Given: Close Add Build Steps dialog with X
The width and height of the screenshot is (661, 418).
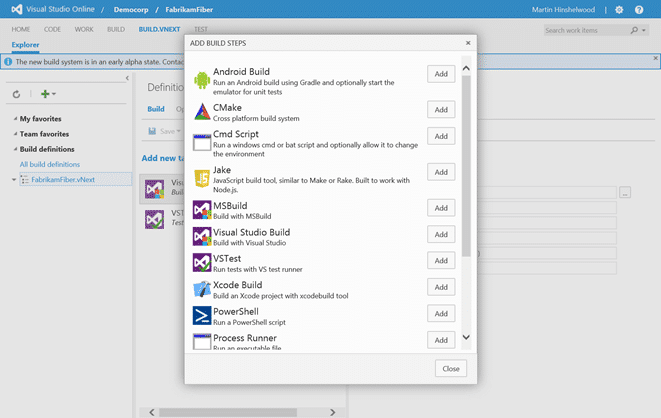Looking at the screenshot, I should coord(468,43).
